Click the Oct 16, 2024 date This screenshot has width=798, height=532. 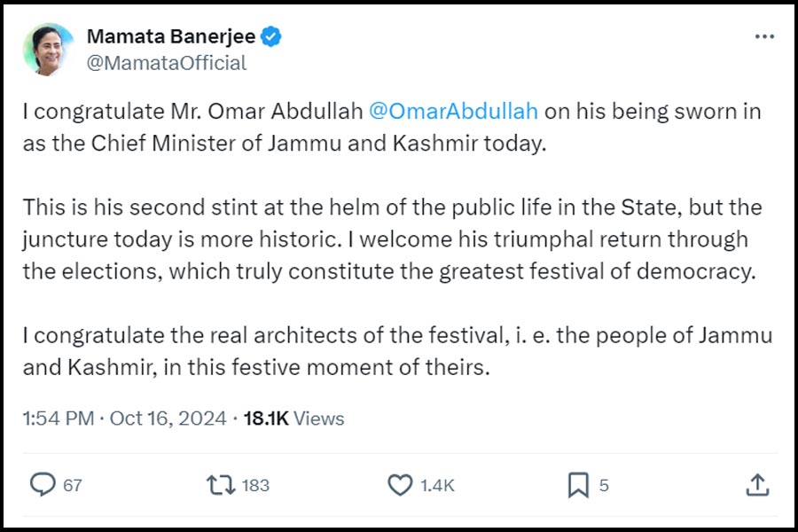point(168,419)
